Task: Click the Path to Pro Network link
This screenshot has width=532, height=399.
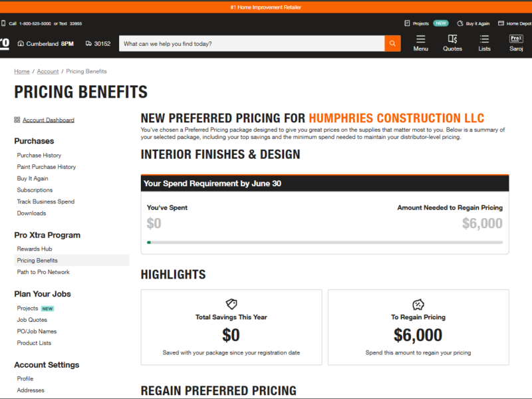Action: (x=43, y=271)
